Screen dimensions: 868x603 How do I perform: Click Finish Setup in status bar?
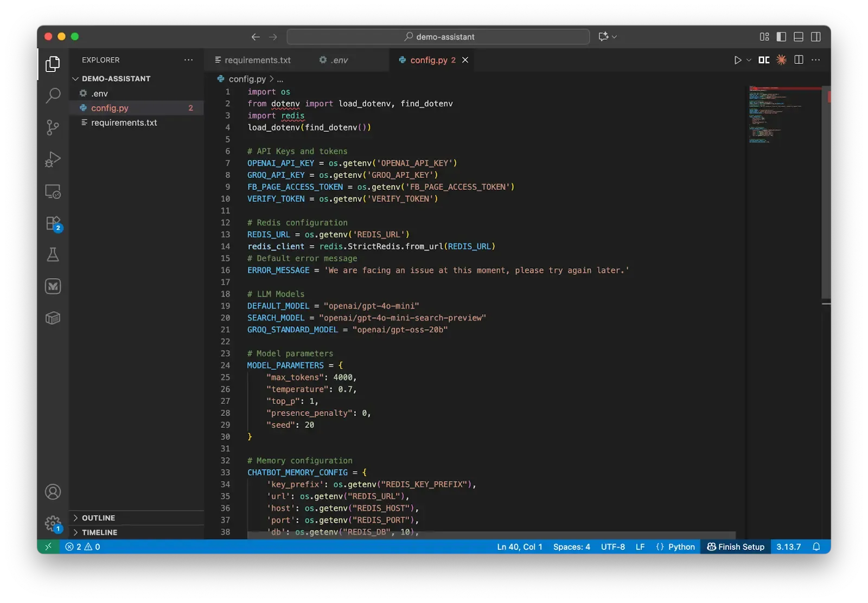point(736,547)
